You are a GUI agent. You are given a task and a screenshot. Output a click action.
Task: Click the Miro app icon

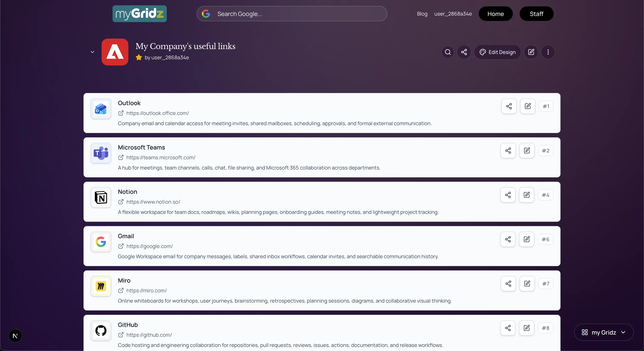(101, 286)
